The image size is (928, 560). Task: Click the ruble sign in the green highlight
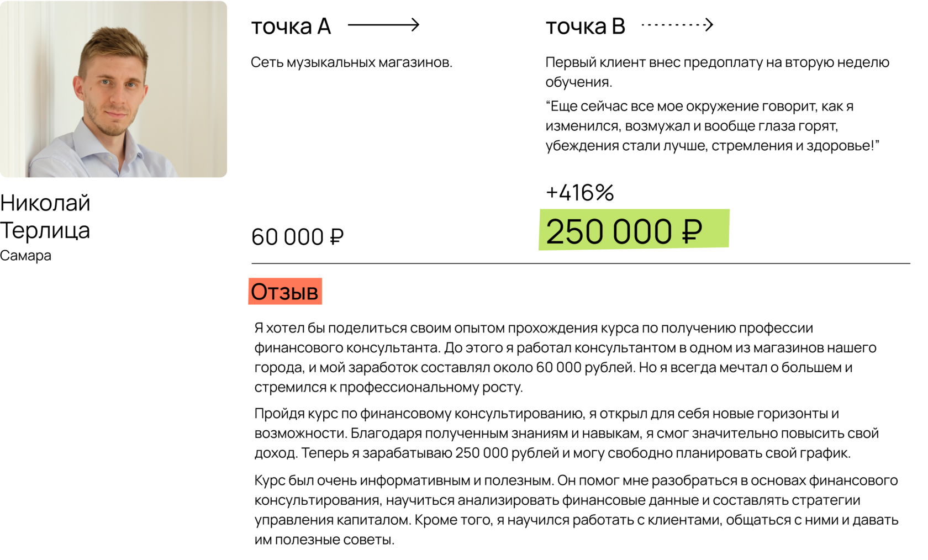pos(692,231)
